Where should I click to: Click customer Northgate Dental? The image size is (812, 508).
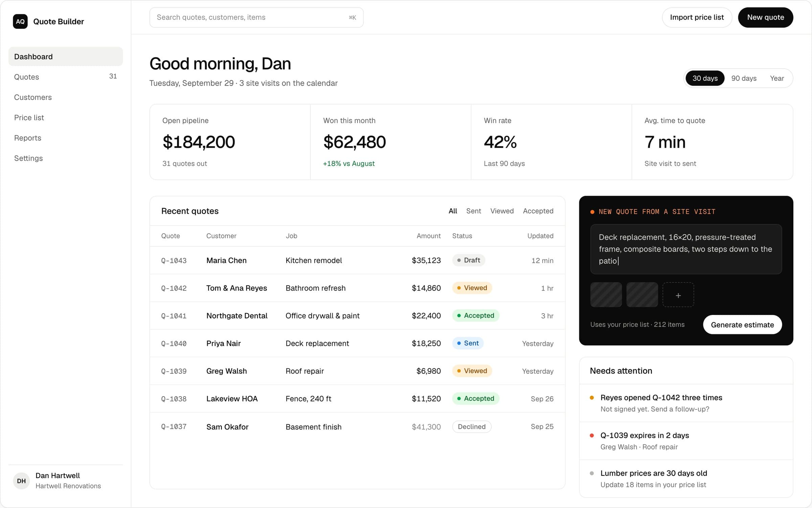click(237, 316)
